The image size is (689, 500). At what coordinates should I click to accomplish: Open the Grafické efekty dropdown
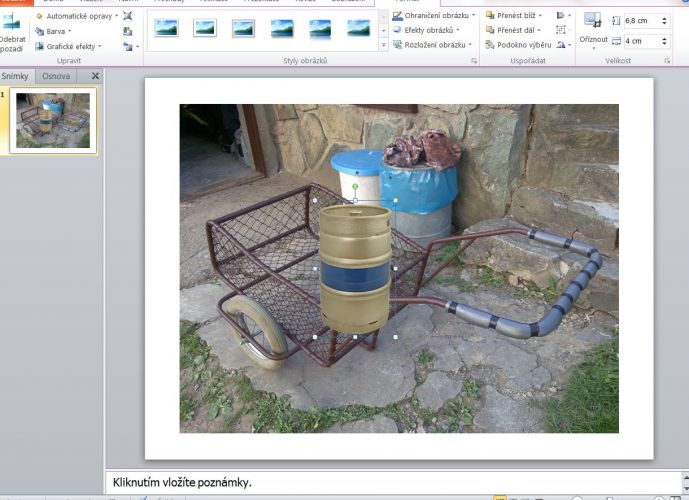(68, 46)
